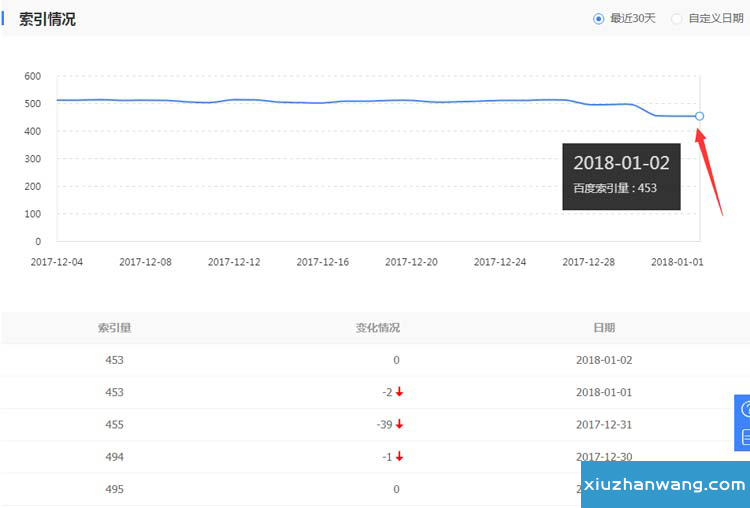750x508 pixels.
Task: Click the 日期 column header
Action: click(x=604, y=328)
